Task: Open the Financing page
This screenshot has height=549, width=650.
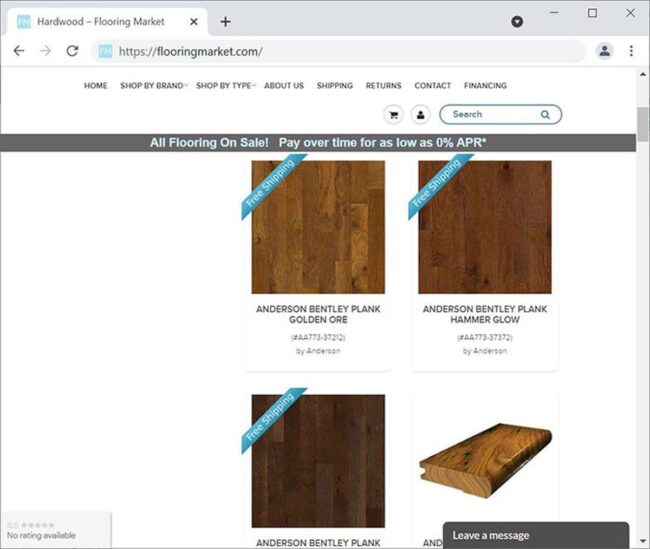Action: point(485,85)
